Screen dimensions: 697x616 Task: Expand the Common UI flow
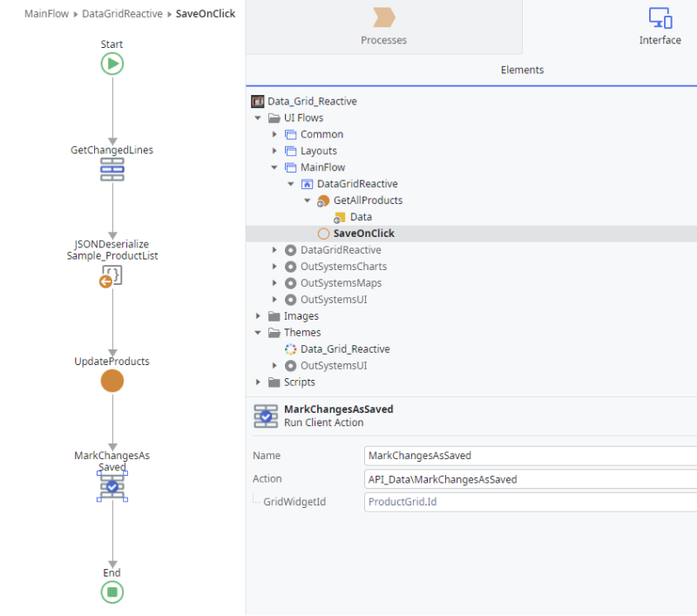276,134
